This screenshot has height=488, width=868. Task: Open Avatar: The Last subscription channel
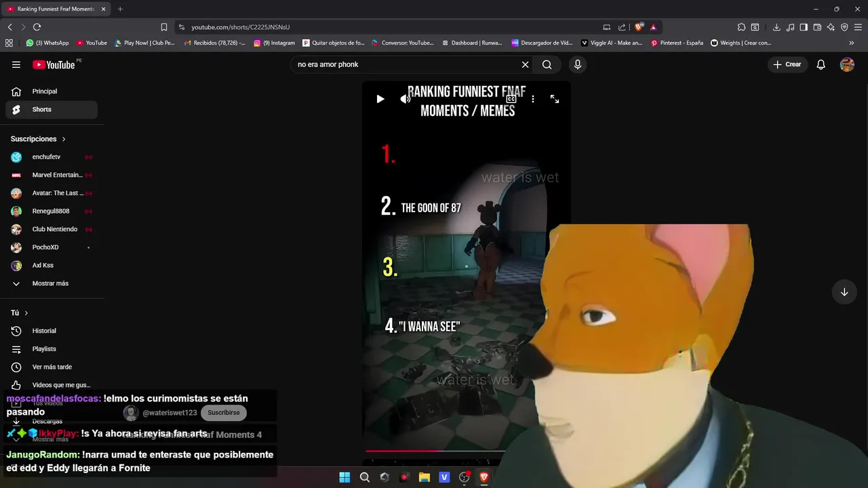tap(52, 193)
